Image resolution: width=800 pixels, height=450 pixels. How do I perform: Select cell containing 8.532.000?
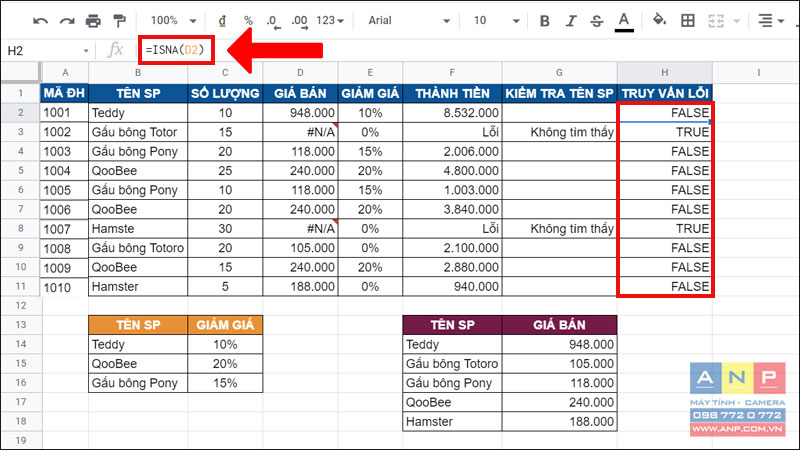[452, 113]
